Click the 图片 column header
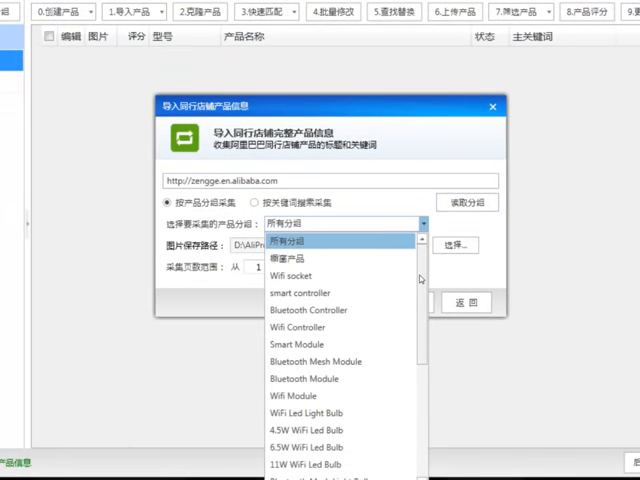640x480 pixels. coord(98,37)
